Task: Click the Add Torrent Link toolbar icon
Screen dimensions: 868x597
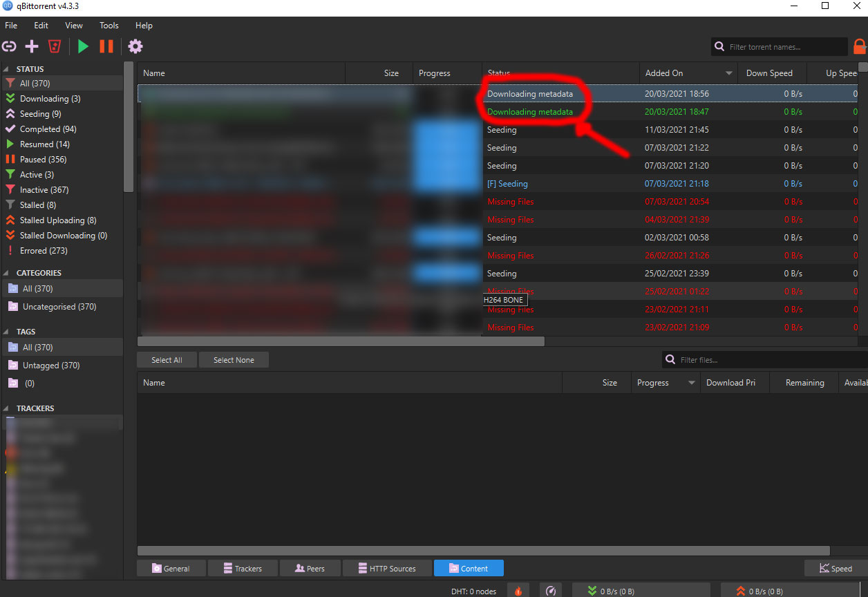Action: [x=9, y=46]
